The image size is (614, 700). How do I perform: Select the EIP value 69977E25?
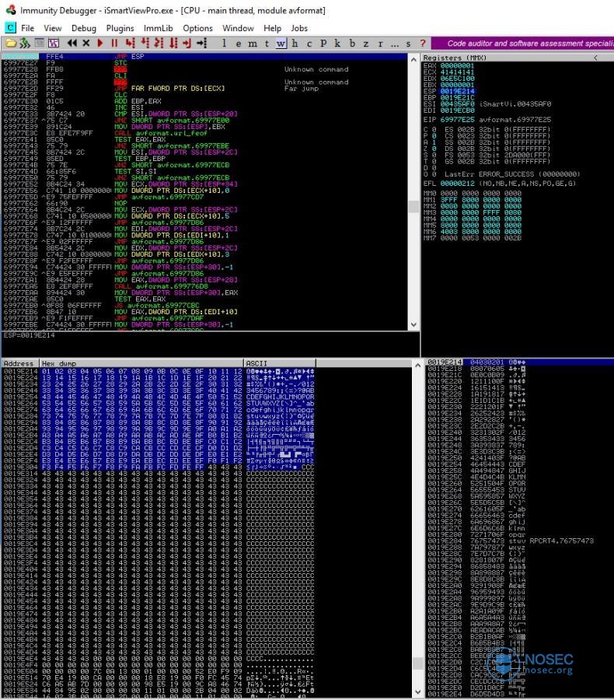(457, 120)
